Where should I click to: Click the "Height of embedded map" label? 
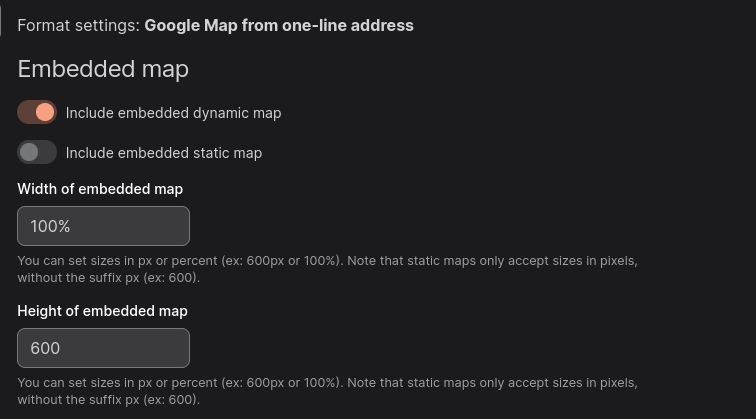point(102,311)
